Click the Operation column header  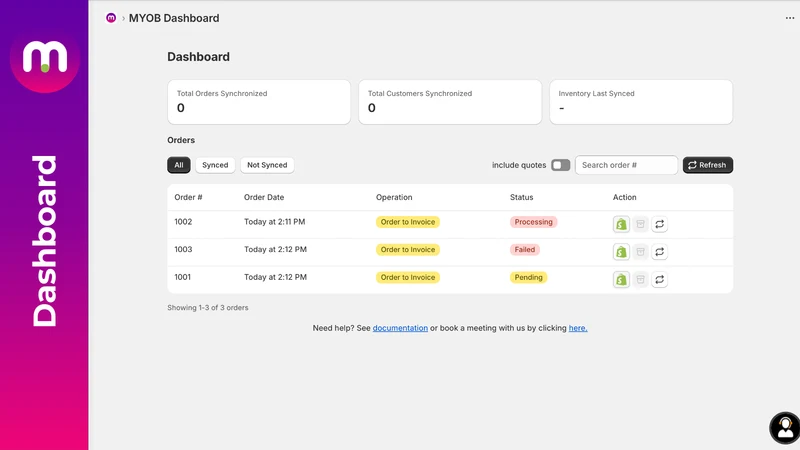[x=394, y=197]
